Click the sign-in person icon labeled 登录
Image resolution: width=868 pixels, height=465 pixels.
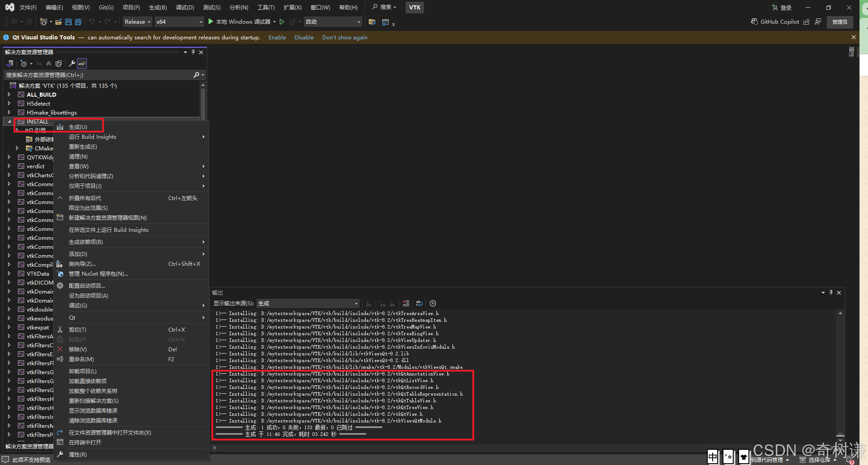(775, 8)
